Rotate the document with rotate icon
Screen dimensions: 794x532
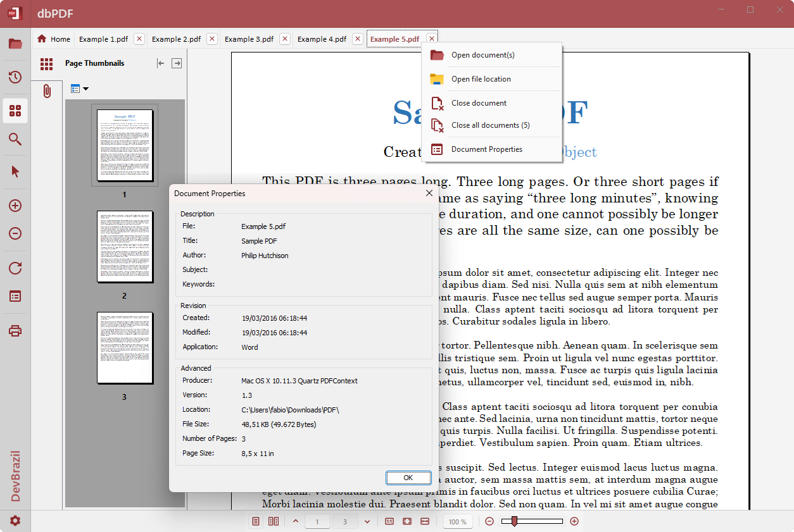click(x=15, y=268)
